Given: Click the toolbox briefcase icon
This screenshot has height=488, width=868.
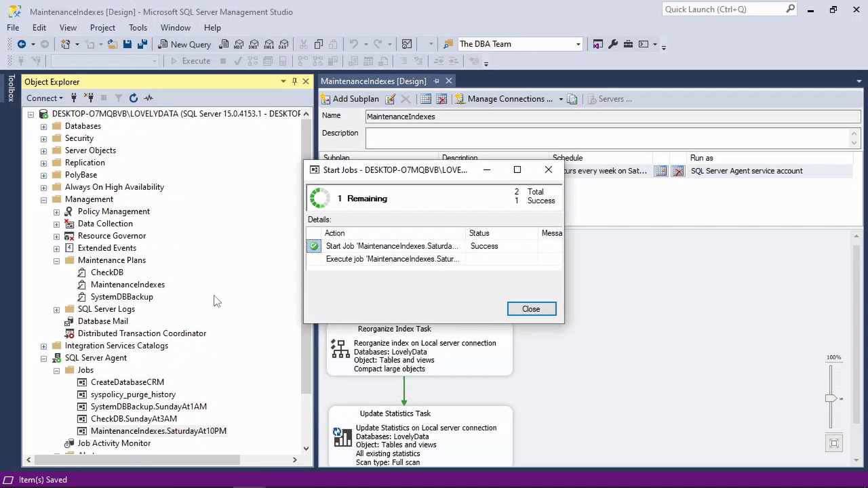Looking at the screenshot, I should click(628, 44).
